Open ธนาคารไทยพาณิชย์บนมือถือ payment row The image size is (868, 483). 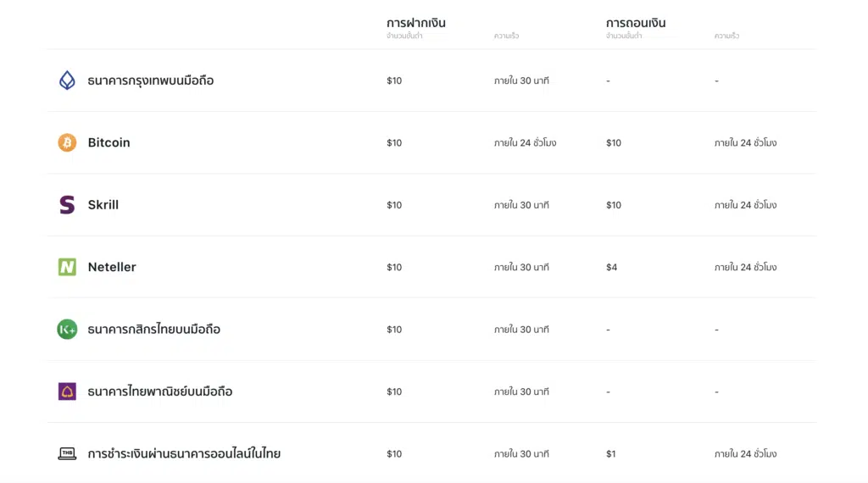(x=431, y=391)
